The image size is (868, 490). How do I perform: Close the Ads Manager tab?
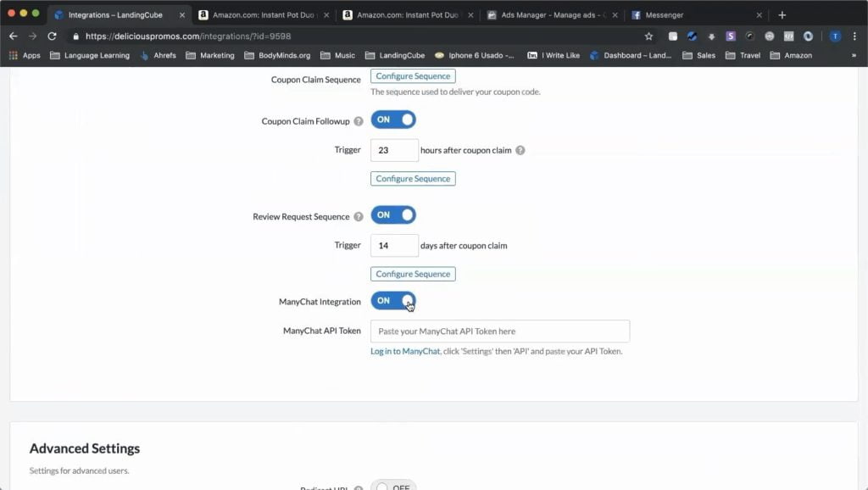click(615, 15)
